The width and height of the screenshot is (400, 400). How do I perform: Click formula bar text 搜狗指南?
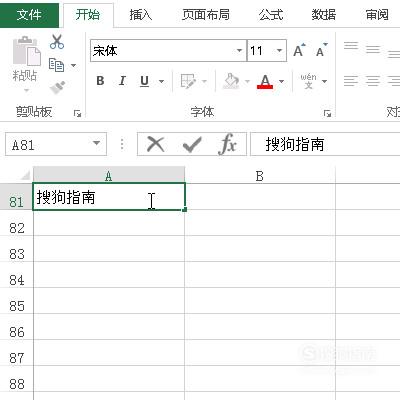[x=295, y=144]
